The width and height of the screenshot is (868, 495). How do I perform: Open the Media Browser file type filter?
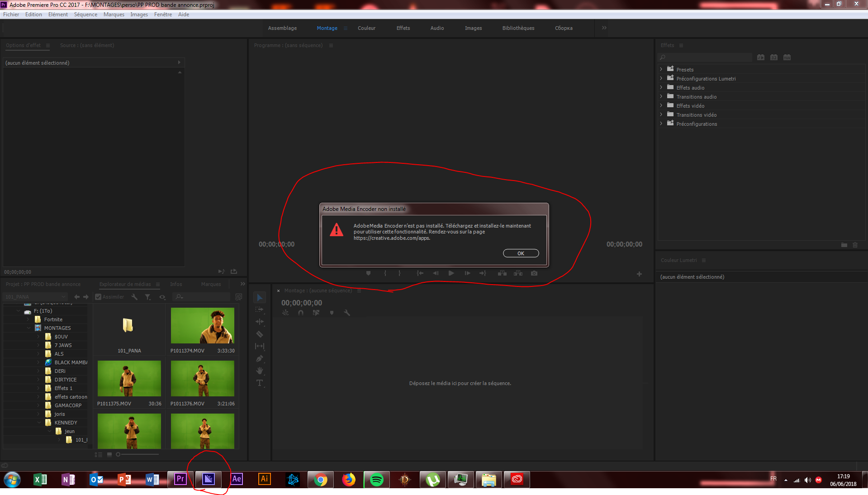[x=148, y=297]
